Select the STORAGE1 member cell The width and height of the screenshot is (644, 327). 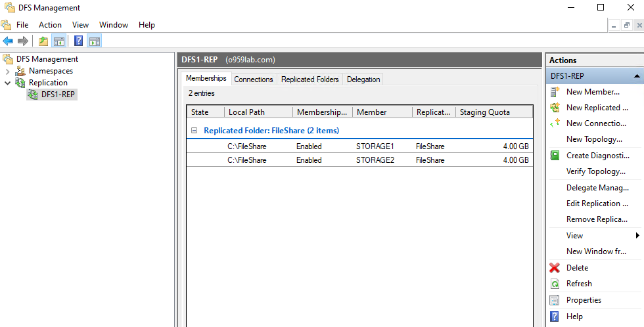375,146
